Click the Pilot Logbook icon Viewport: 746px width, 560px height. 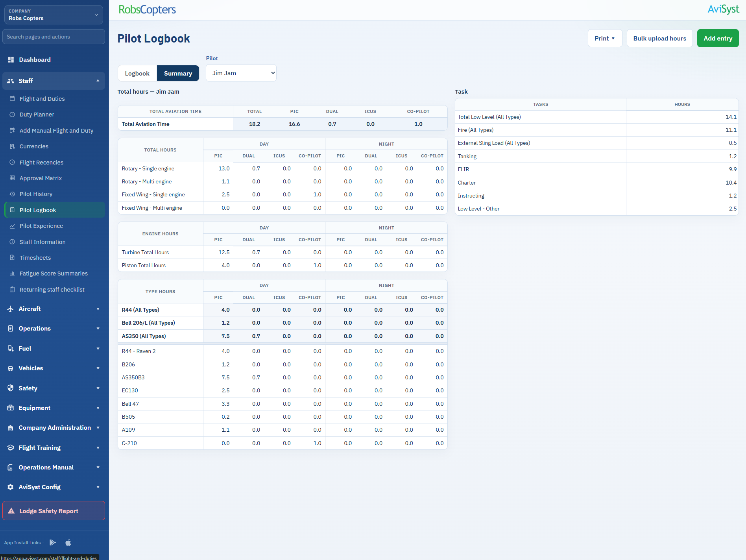[x=12, y=210]
